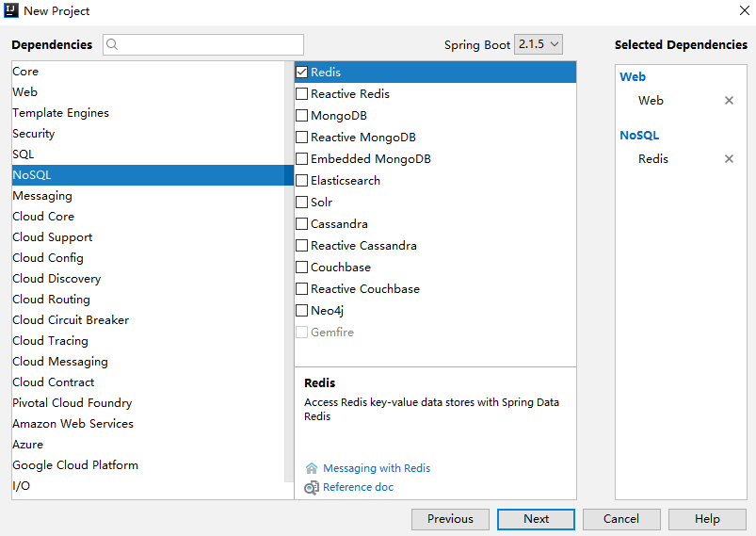Viewport: 756px width, 536px height.
Task: Close the New Project dialog window
Action: coord(744,10)
